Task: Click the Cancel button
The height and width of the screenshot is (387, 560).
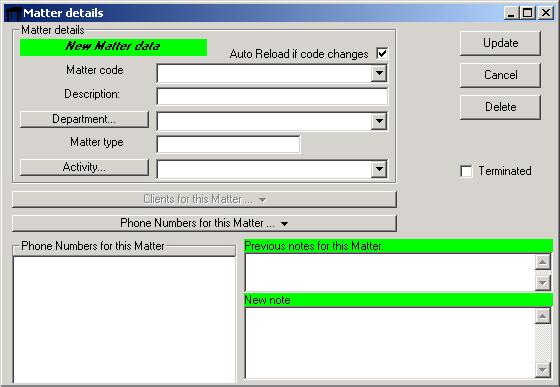Action: 500,75
